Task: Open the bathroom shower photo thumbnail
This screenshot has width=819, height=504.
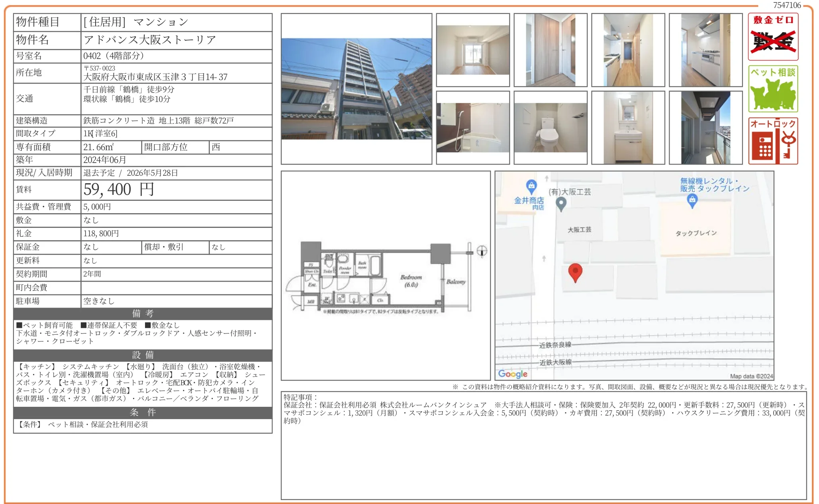Action: [473, 127]
